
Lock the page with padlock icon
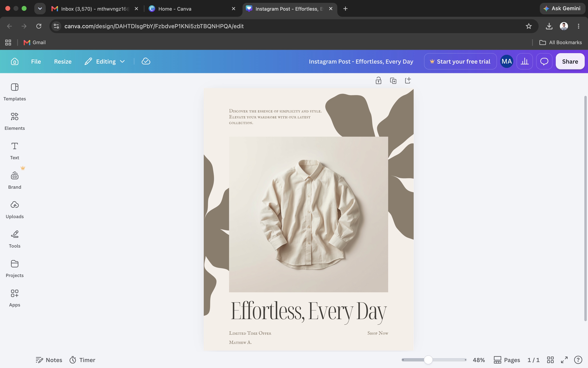tap(378, 80)
